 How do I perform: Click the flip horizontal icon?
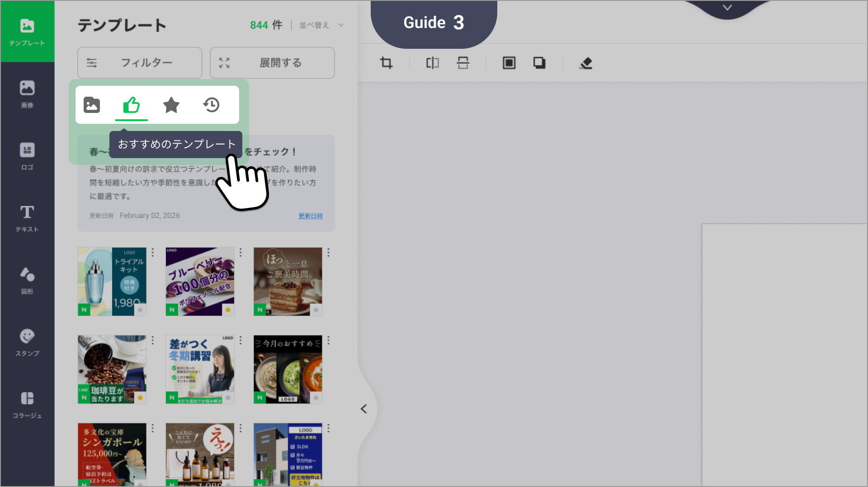click(x=432, y=63)
